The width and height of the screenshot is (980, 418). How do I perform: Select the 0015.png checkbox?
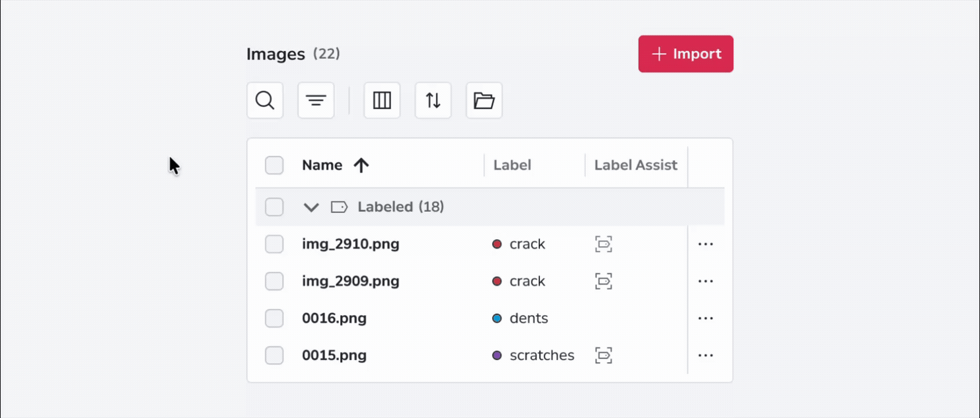pos(274,355)
